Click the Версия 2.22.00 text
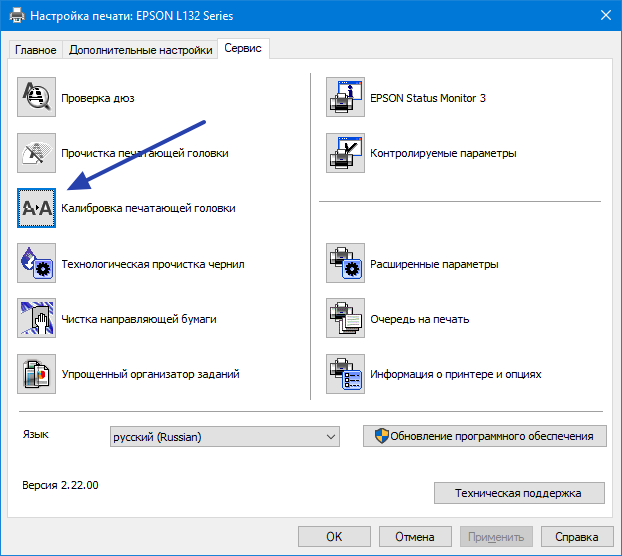The image size is (622, 556). tap(60, 485)
